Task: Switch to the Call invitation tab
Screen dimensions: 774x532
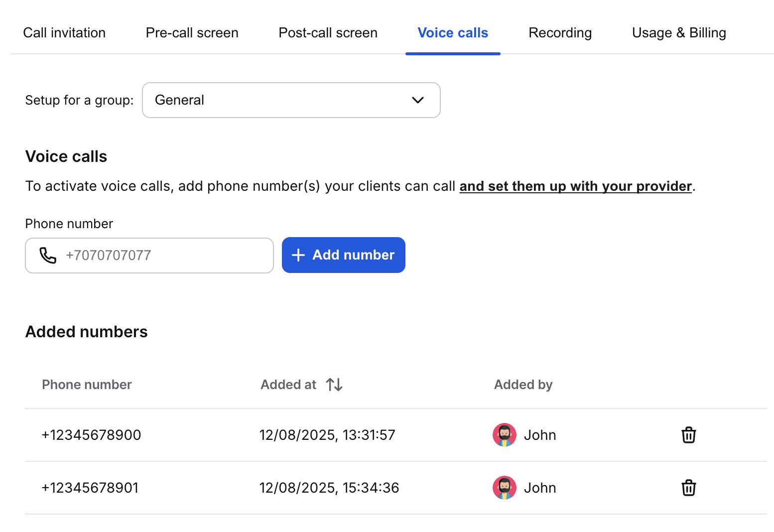Action: (x=64, y=33)
